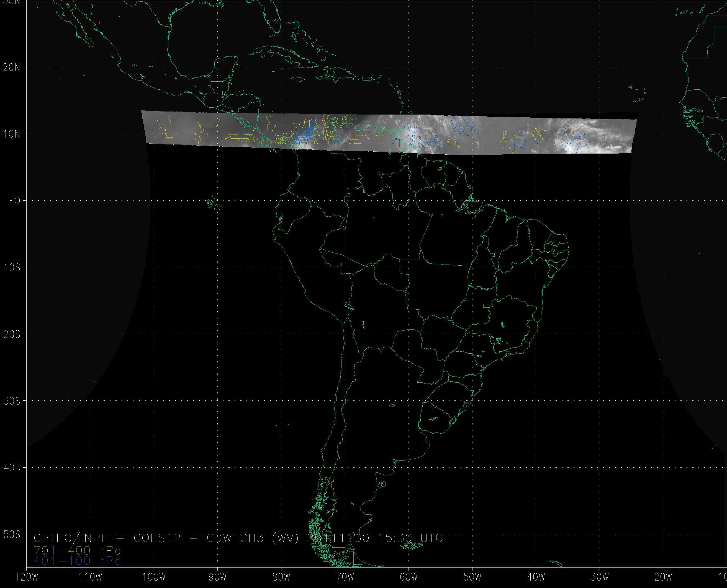727x588 pixels.
Task: Click the EQ latitude axis label
Action: tap(15, 201)
